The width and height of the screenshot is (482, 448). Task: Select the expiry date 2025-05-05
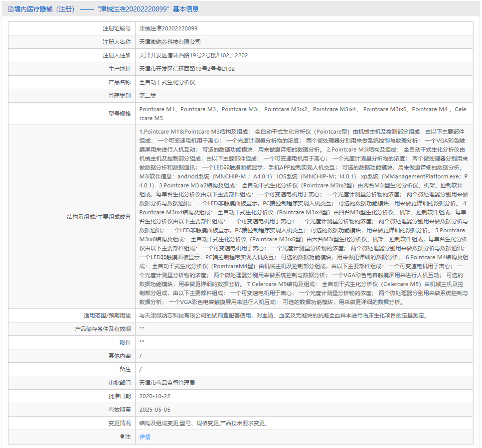pyautogui.click(x=155, y=410)
